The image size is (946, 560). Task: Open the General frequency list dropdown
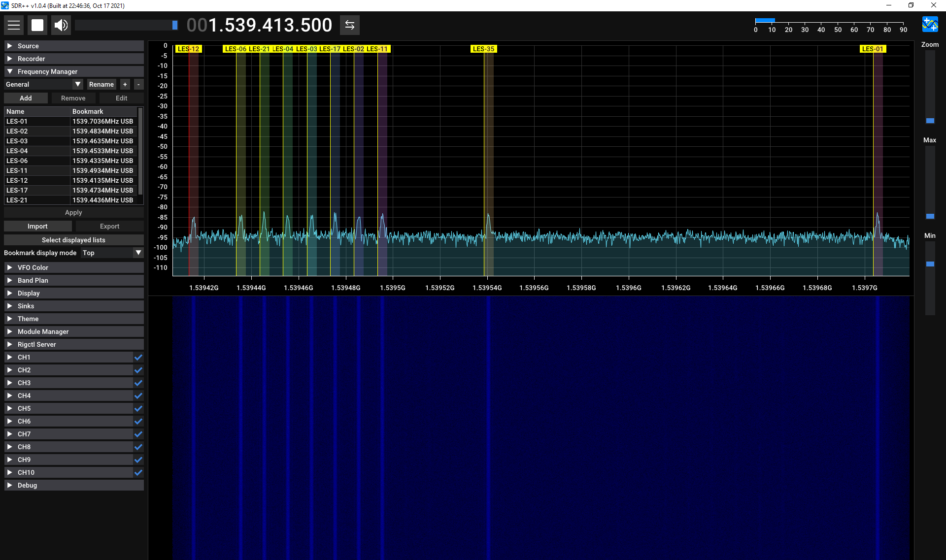coord(77,84)
